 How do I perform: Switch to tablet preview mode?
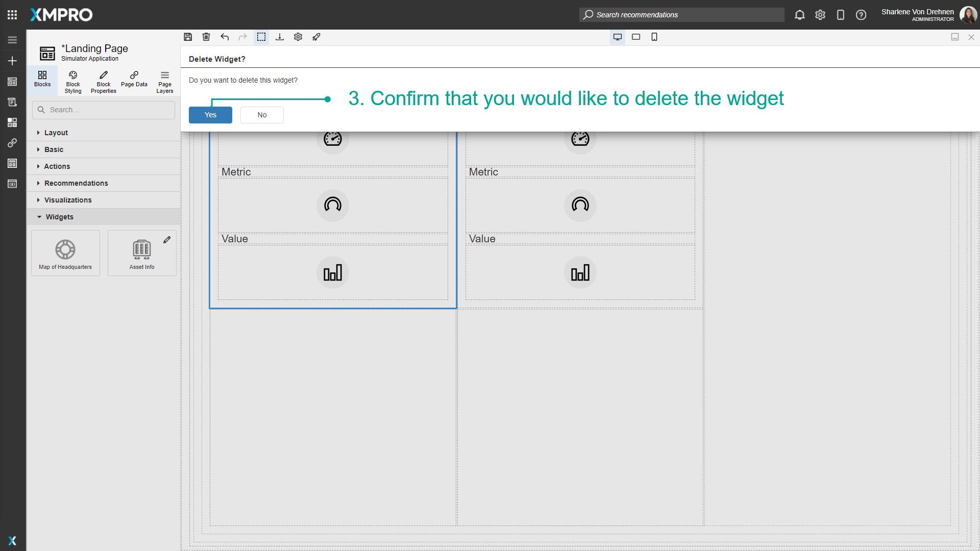pos(636,37)
